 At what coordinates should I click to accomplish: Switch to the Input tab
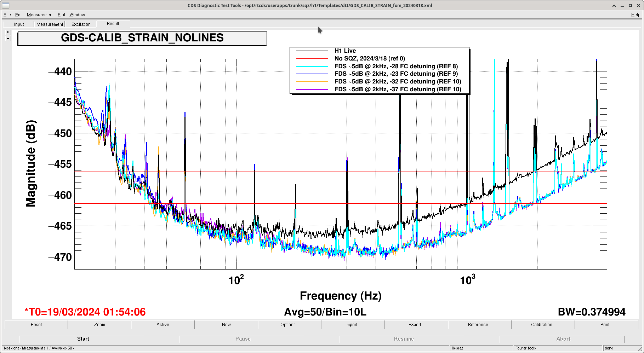[x=19, y=24]
